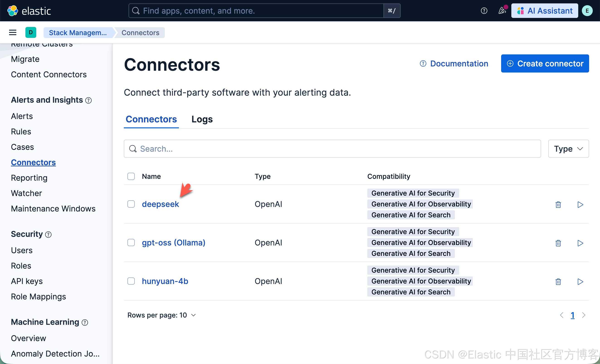Expand the Rows per page selector
This screenshot has width=600, height=364.
(x=162, y=315)
